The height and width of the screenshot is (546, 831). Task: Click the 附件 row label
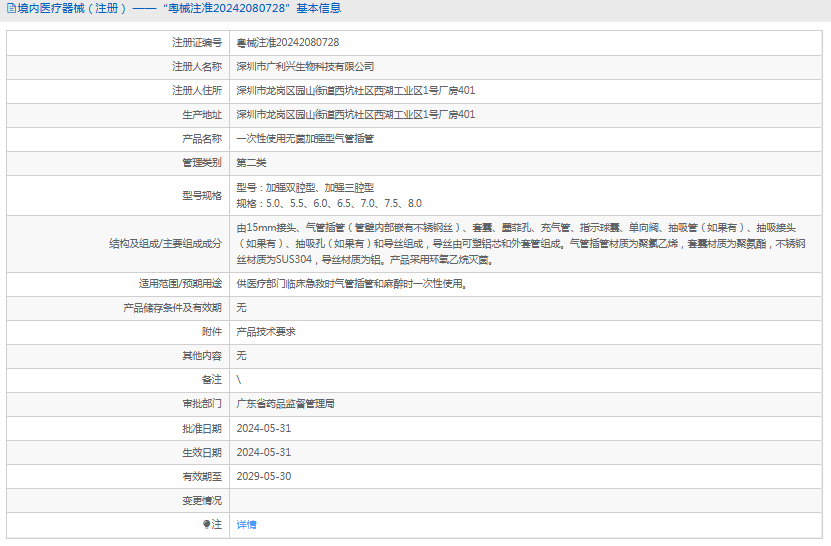[x=212, y=332]
